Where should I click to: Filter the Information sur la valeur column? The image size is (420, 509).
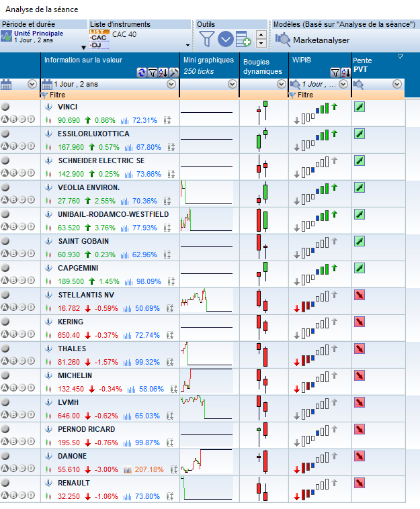coord(153,73)
